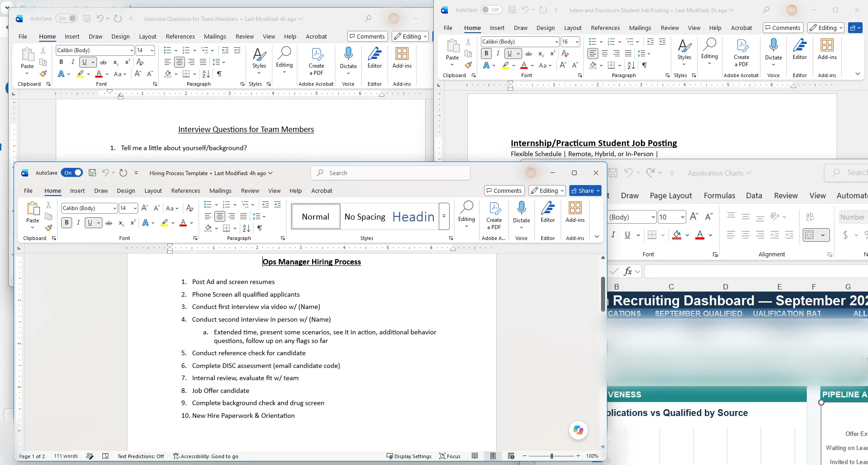
Task: Apply text highlight color in Hiring Process ribbon
Action: pos(165,223)
